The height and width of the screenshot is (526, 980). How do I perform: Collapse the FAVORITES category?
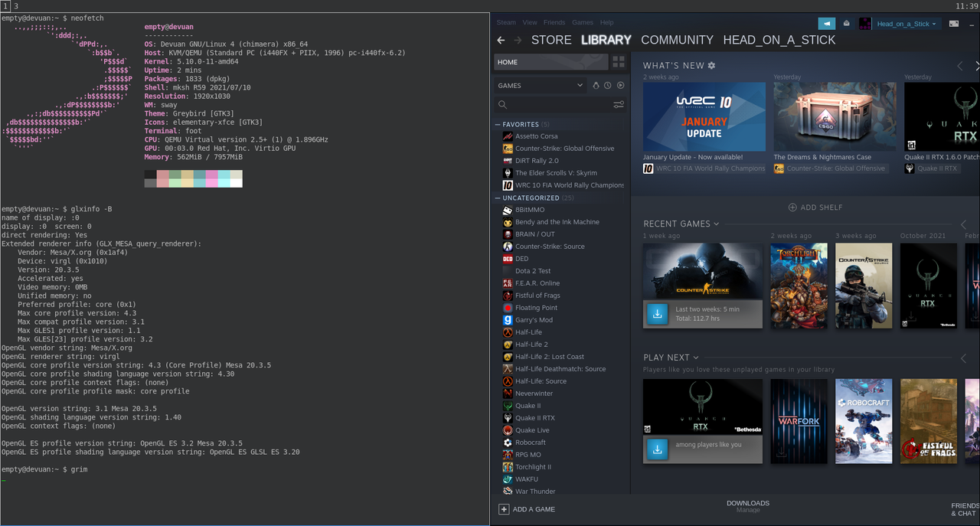pos(498,124)
